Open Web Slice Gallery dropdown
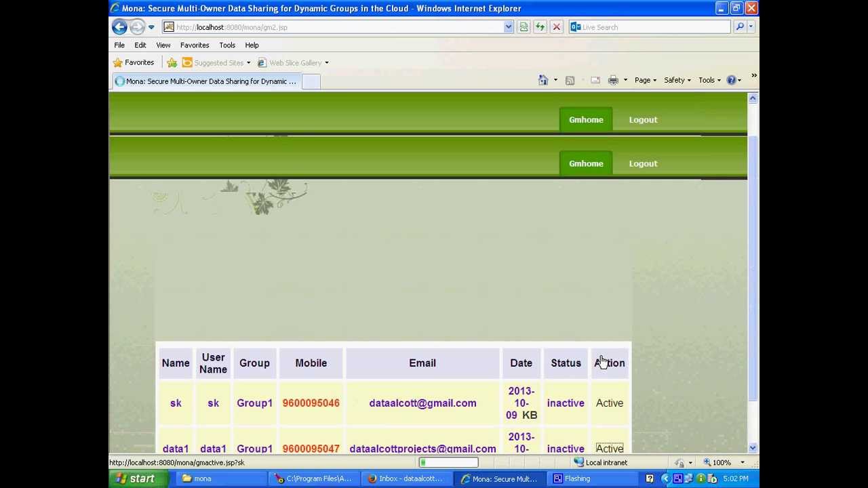Screen dimensions: 868x488 pyautogui.click(x=293, y=62)
